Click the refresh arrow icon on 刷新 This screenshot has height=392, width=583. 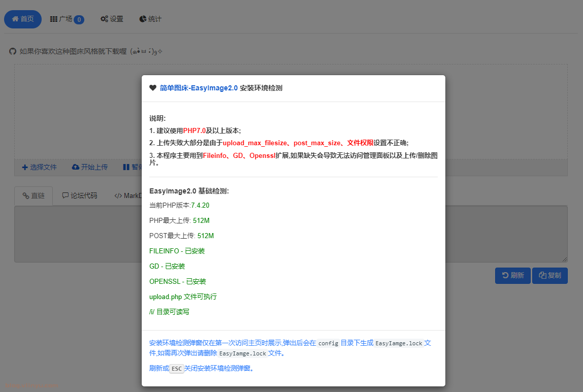[505, 275]
